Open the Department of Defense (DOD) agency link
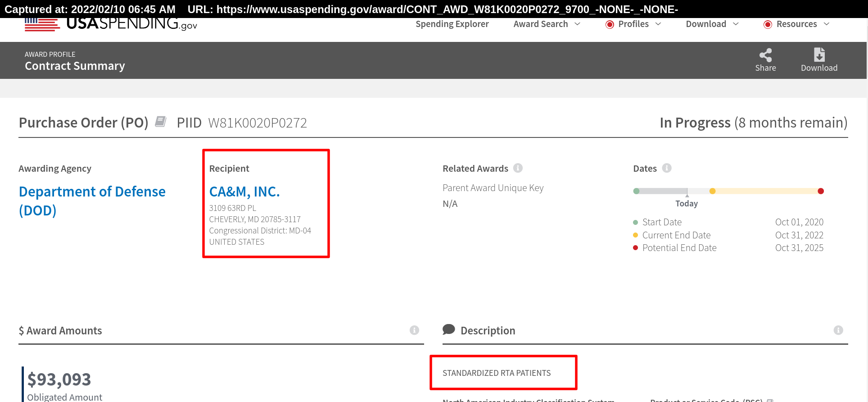868x402 pixels. [92, 201]
